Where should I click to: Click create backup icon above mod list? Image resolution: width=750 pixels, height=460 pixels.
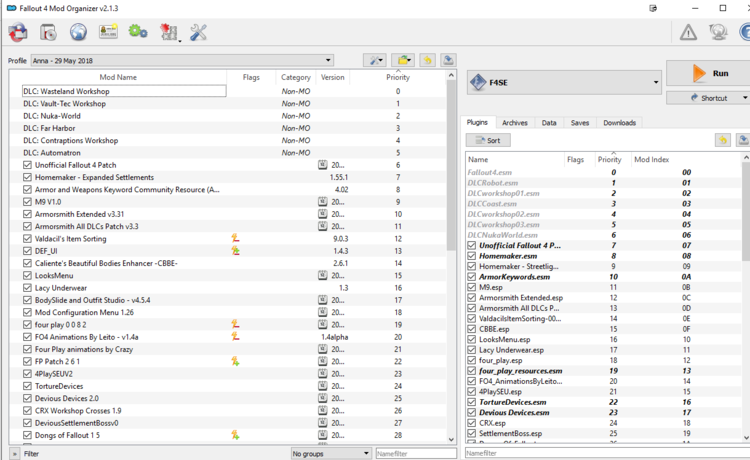(x=448, y=60)
